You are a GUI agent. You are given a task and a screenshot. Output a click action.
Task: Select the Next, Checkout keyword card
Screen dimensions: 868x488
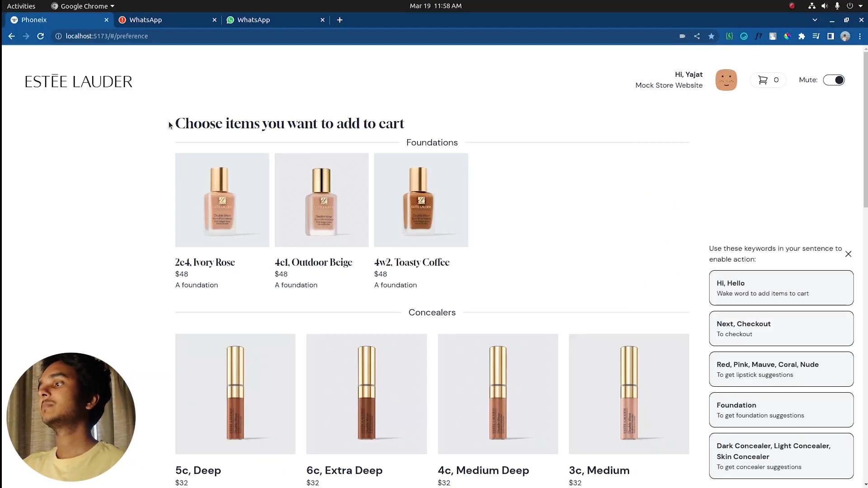coord(781,328)
